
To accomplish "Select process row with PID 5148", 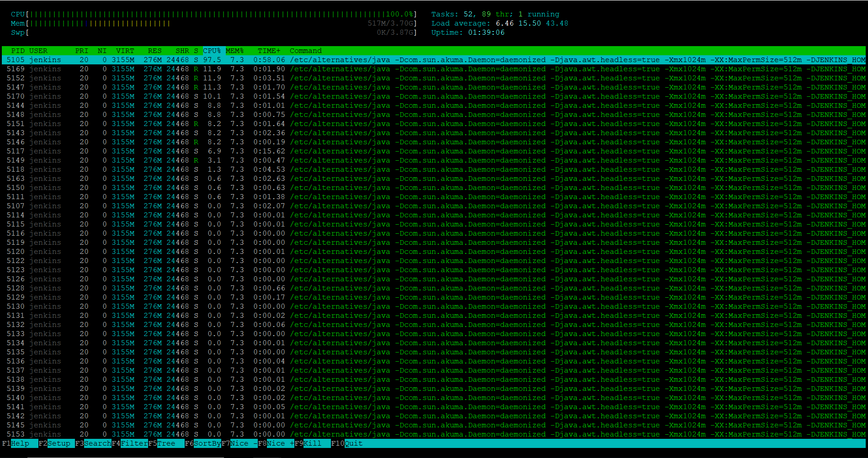I will pyautogui.click(x=434, y=115).
